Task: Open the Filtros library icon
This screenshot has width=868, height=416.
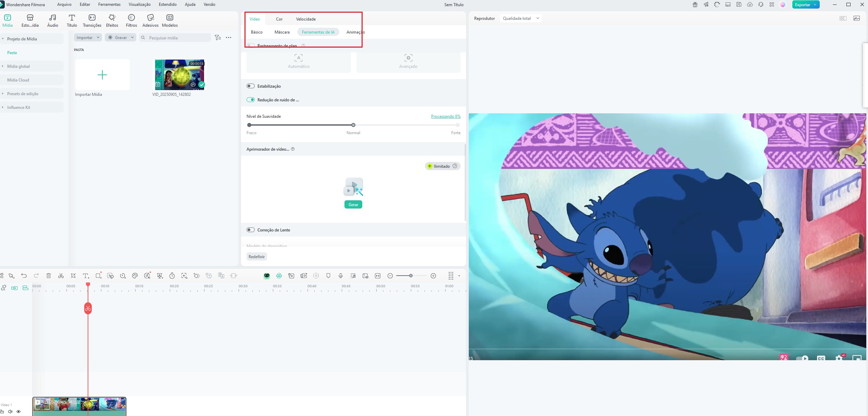Action: [x=131, y=21]
